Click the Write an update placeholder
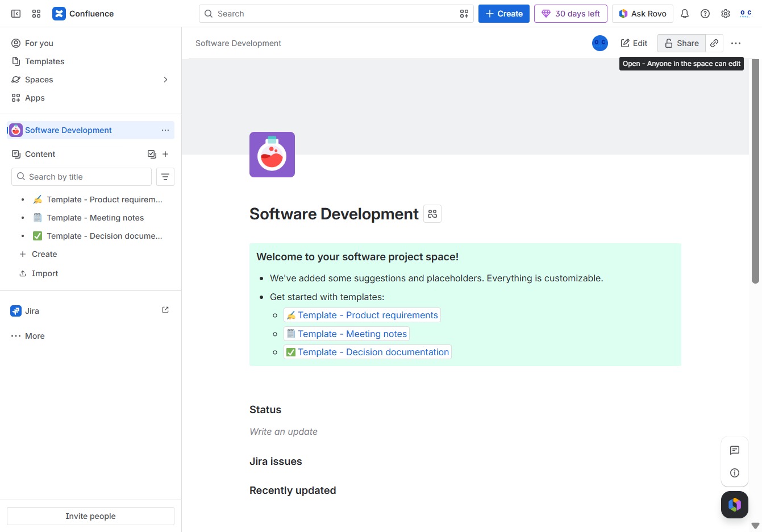This screenshot has height=532, width=762. (284, 432)
